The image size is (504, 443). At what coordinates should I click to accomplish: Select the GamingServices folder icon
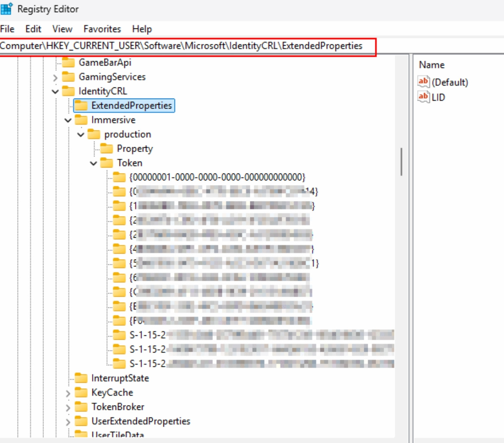coord(68,77)
